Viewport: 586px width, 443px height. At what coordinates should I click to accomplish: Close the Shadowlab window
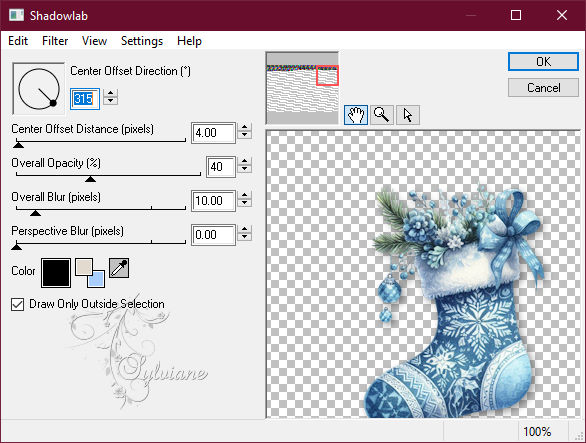(562, 15)
